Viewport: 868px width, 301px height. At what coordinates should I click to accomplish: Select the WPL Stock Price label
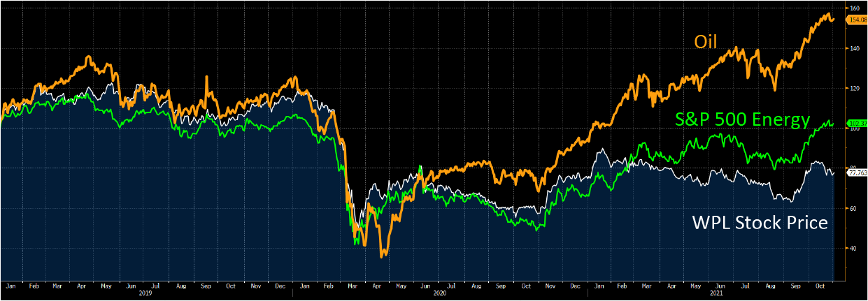(760, 223)
